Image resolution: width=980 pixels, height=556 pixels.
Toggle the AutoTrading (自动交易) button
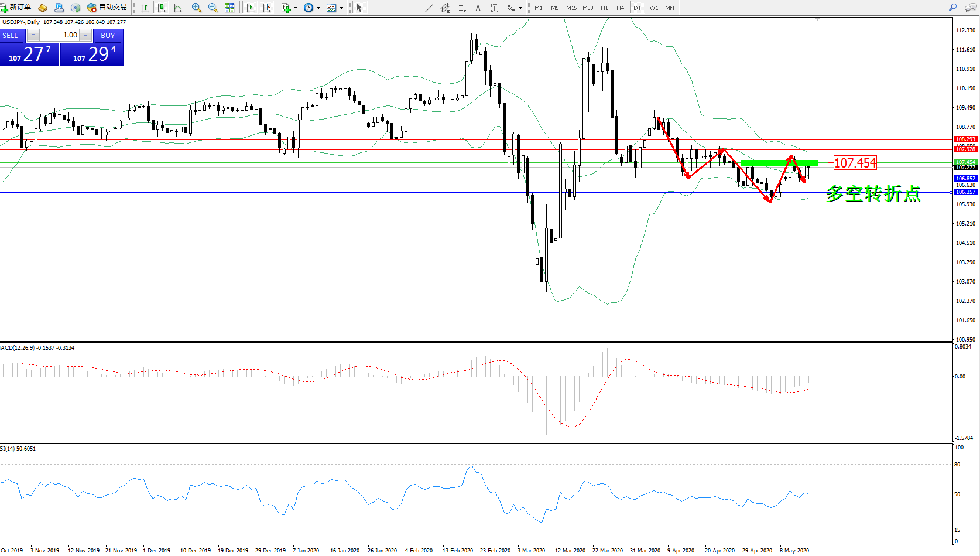coord(107,8)
